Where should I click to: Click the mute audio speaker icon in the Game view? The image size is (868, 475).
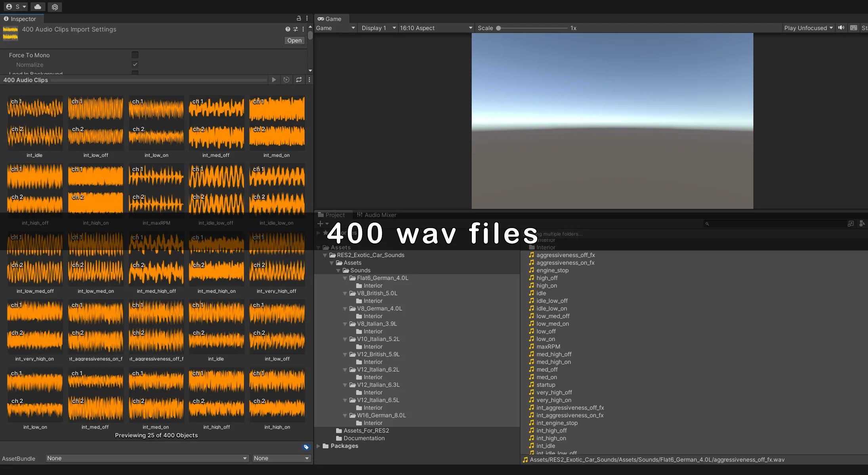[841, 28]
